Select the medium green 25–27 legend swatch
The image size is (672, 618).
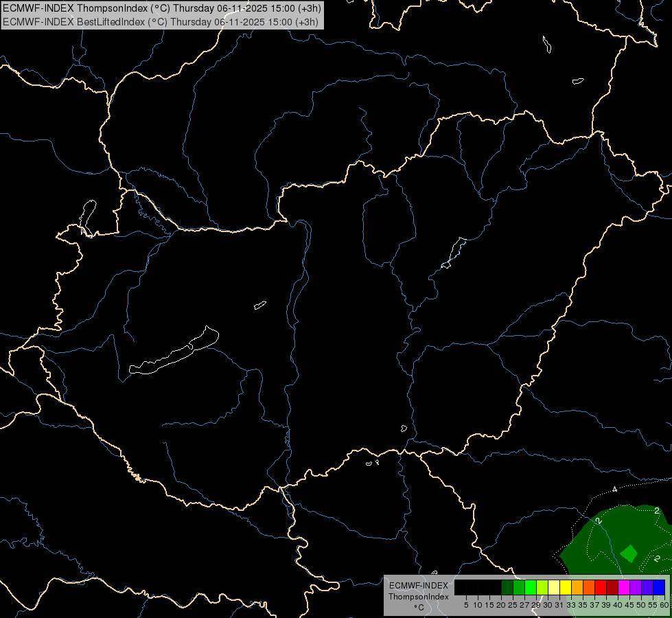coord(519,587)
